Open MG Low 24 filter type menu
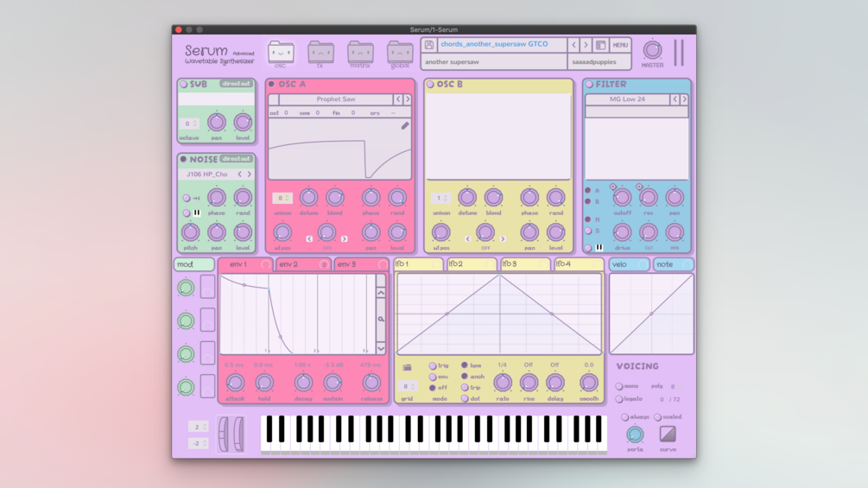This screenshot has height=488, width=868. 627,99
